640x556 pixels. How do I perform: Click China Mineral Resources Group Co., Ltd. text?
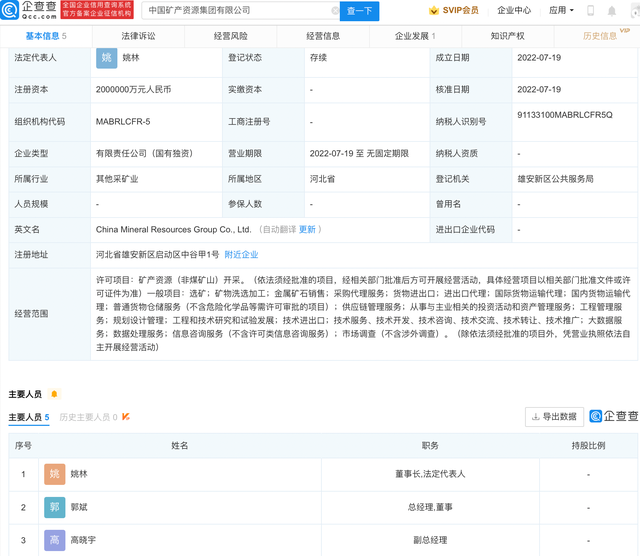click(x=173, y=229)
